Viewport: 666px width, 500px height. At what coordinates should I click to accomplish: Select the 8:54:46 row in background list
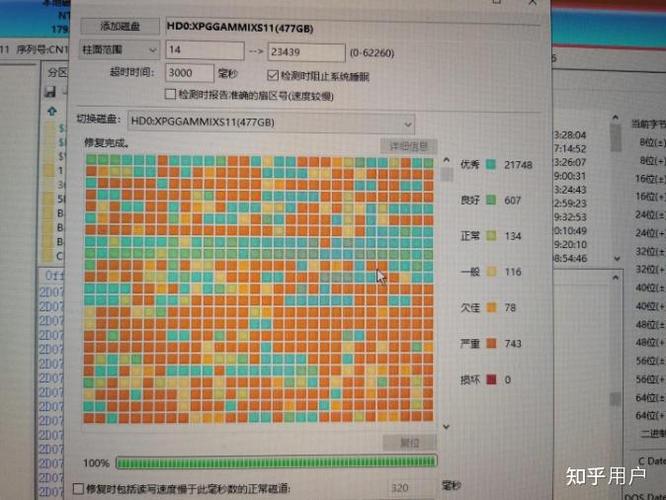pyautogui.click(x=570, y=258)
